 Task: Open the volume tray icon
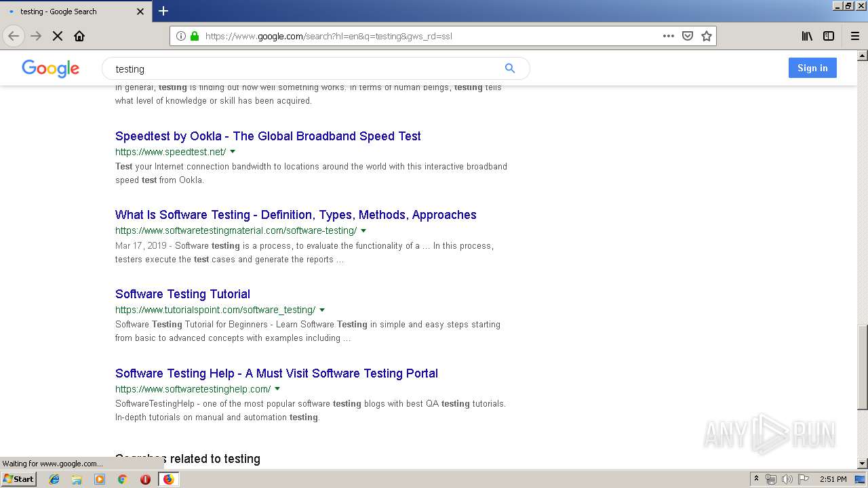click(x=787, y=479)
